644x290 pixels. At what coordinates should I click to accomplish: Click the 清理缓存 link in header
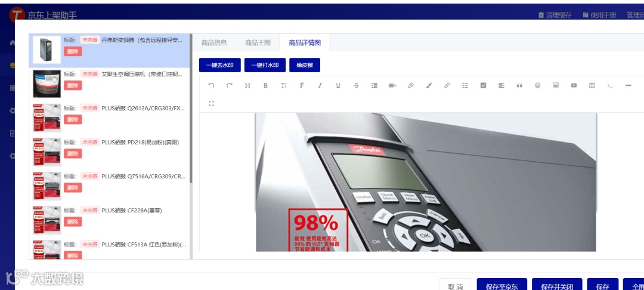(x=555, y=15)
